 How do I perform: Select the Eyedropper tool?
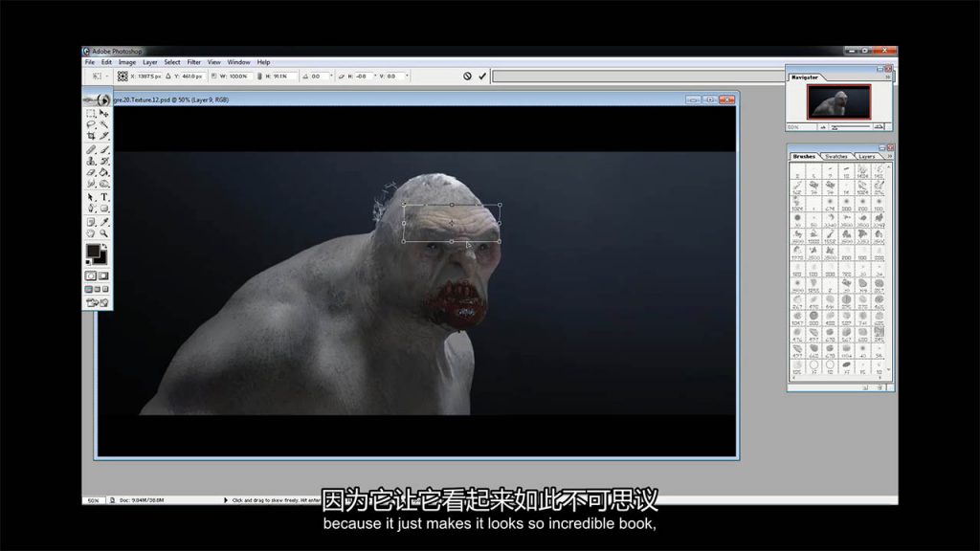click(104, 222)
